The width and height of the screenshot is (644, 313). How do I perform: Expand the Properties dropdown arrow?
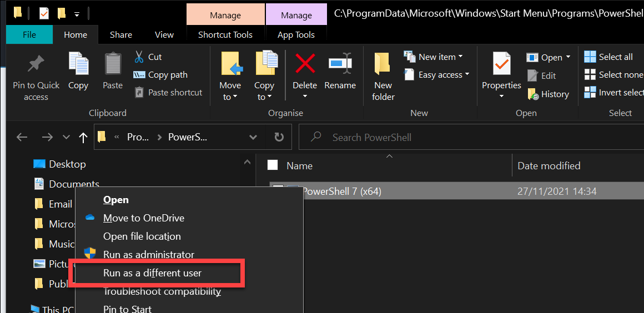point(501,97)
